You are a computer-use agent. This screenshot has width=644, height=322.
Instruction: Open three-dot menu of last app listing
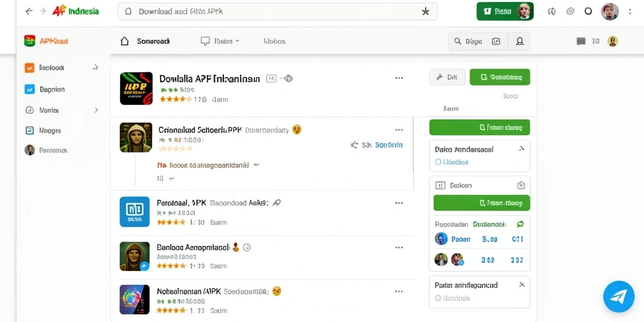click(x=399, y=292)
